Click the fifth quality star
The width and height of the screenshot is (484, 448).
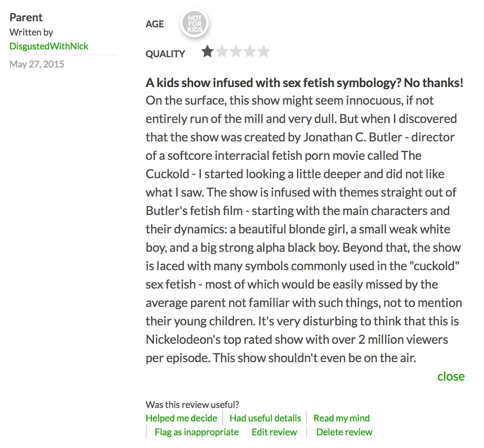click(x=264, y=52)
